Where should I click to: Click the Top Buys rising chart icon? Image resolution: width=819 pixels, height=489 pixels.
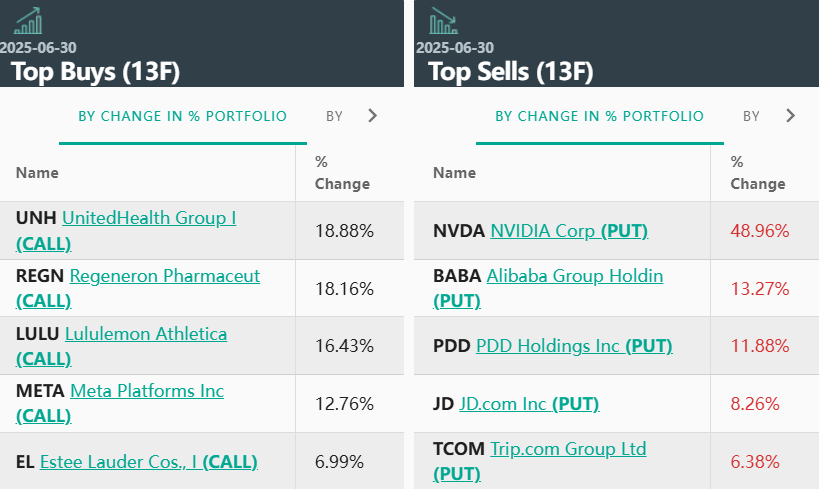tap(29, 21)
